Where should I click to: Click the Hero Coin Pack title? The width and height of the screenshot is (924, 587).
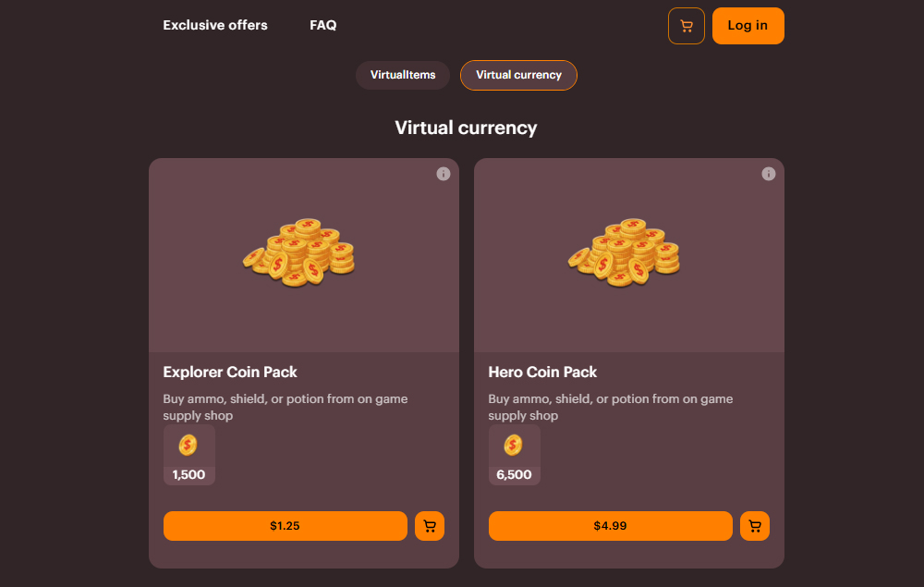pos(542,373)
